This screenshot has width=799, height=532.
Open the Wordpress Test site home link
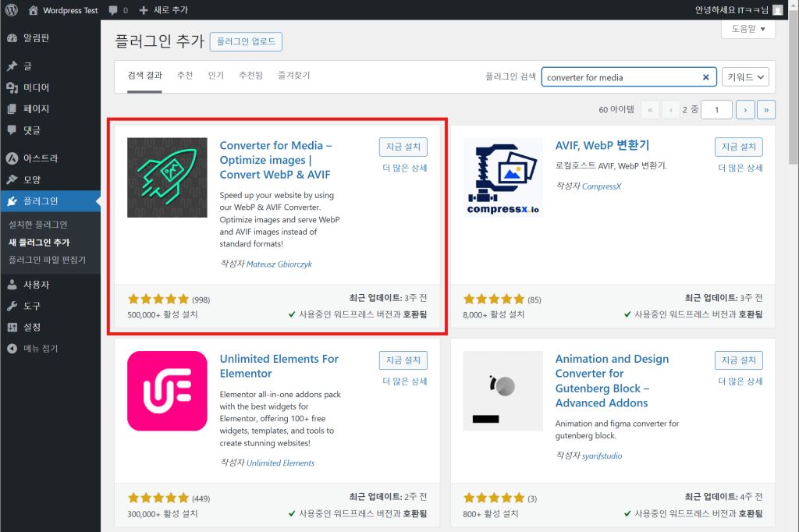click(63, 10)
